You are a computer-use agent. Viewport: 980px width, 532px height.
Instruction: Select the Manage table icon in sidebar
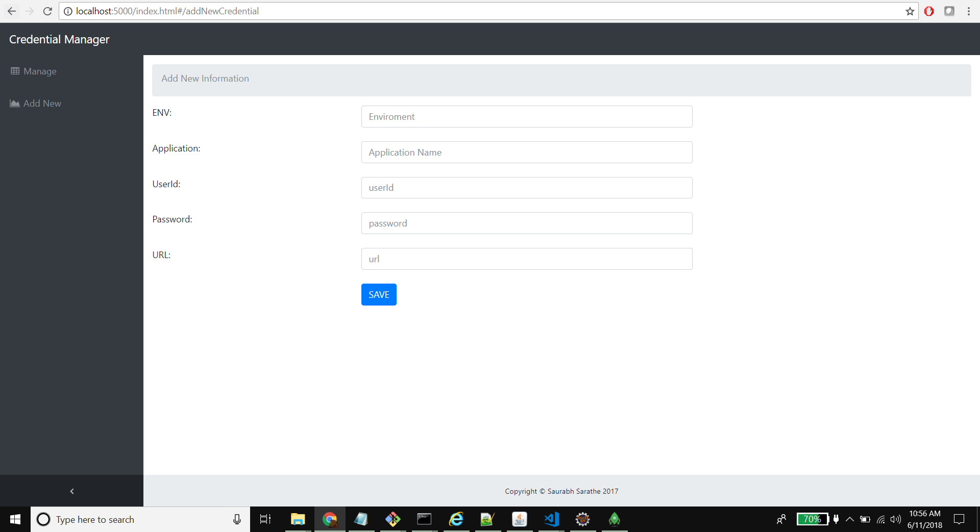[15, 71]
